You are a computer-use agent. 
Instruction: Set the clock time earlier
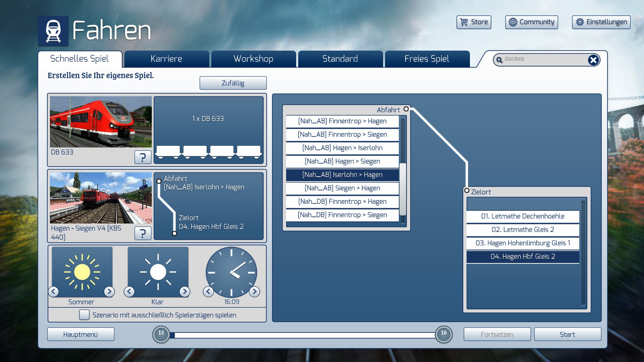point(208,292)
